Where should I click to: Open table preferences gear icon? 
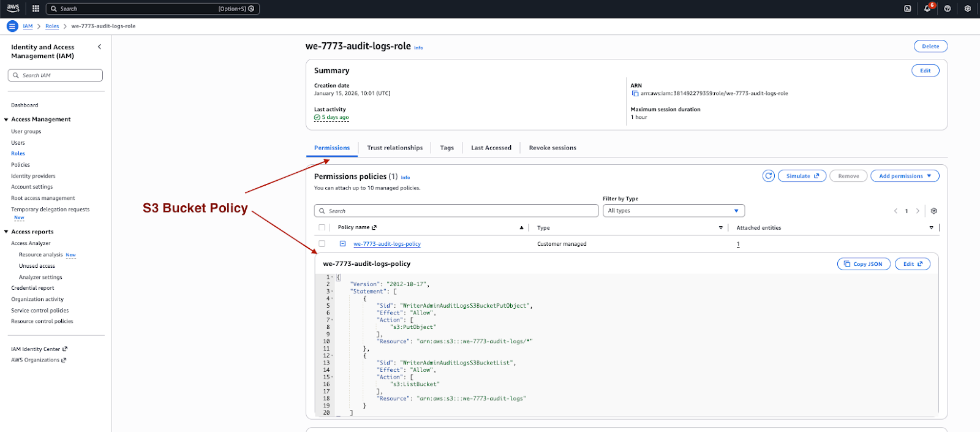tap(933, 211)
